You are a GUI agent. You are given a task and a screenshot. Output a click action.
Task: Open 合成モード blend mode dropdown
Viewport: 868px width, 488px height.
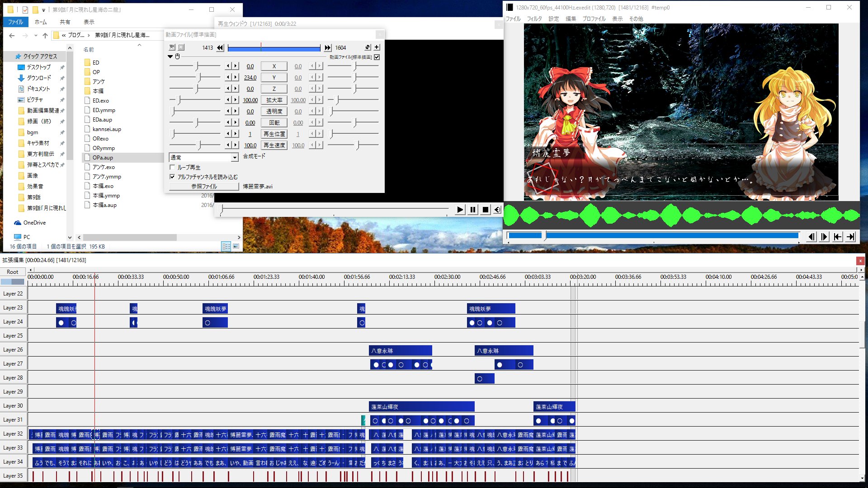[235, 157]
